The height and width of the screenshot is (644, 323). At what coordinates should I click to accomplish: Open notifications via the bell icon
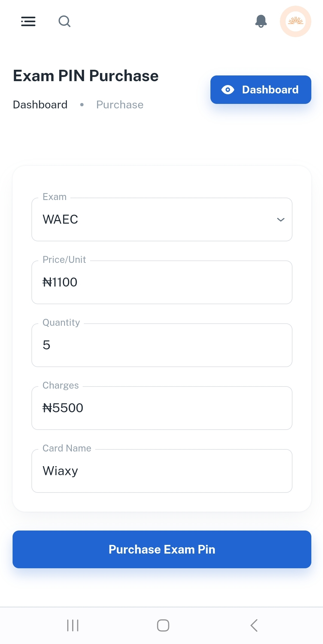coord(261,21)
